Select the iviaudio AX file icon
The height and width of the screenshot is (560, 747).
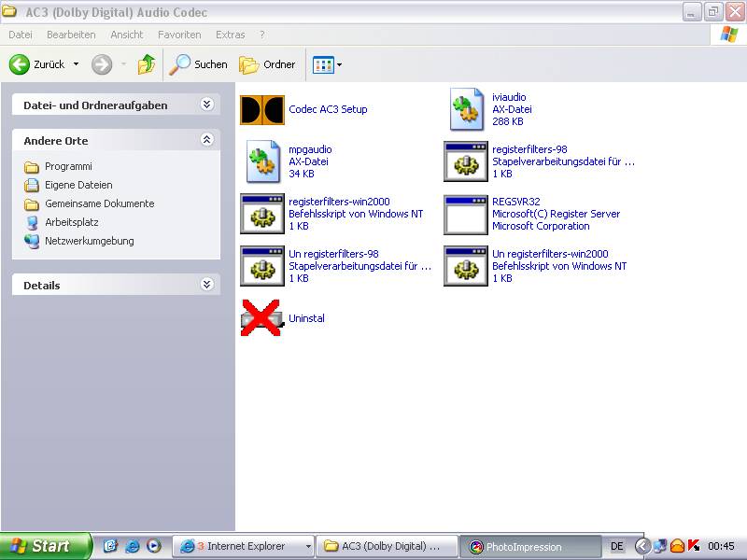point(467,109)
